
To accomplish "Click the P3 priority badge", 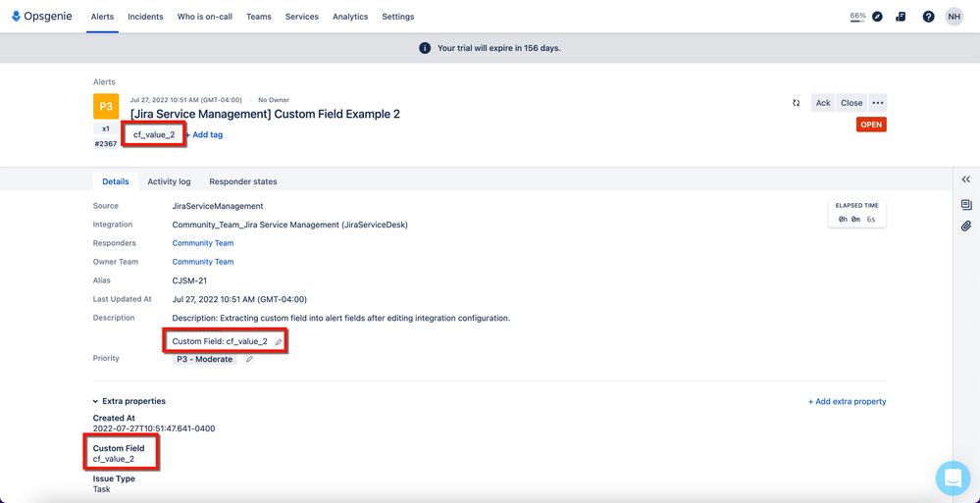I will [106, 107].
